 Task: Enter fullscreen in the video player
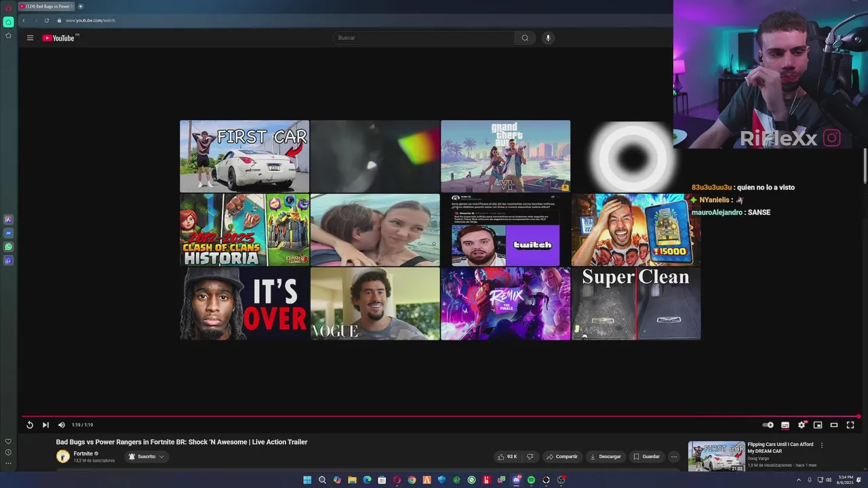point(850,425)
